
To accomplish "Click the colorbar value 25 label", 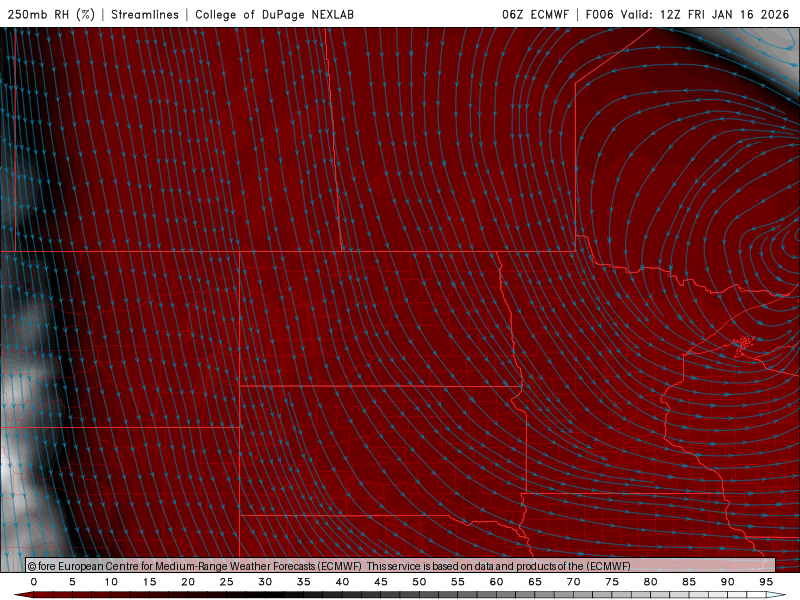I will tap(227, 582).
